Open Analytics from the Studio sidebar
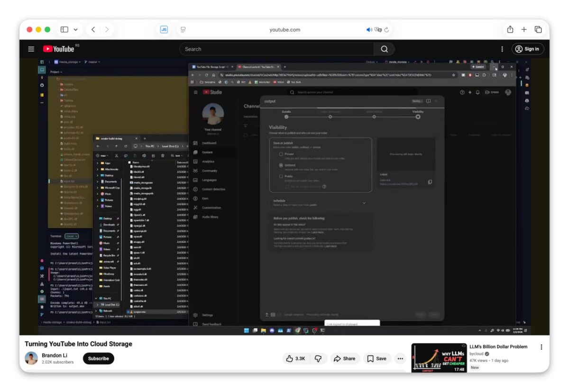 [209, 162]
